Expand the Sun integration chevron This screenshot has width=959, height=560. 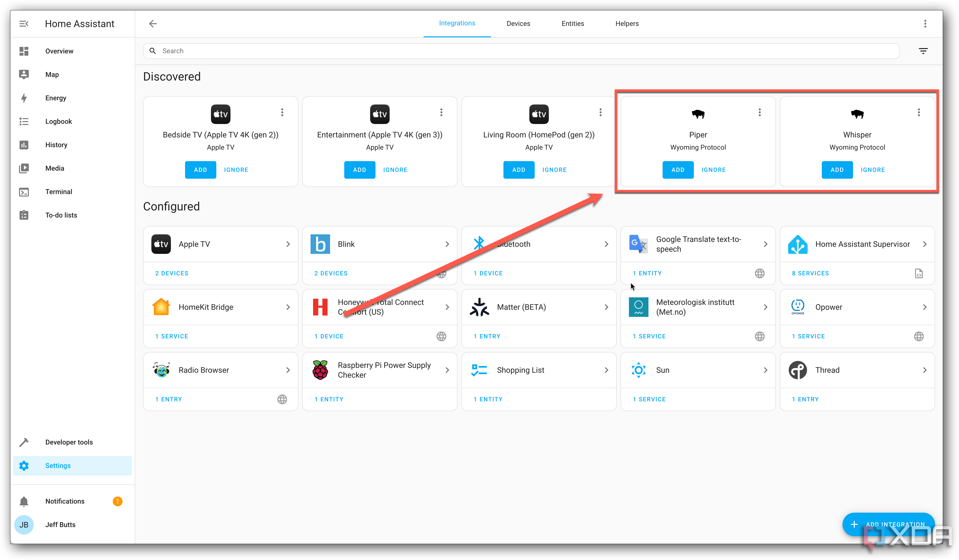click(765, 370)
